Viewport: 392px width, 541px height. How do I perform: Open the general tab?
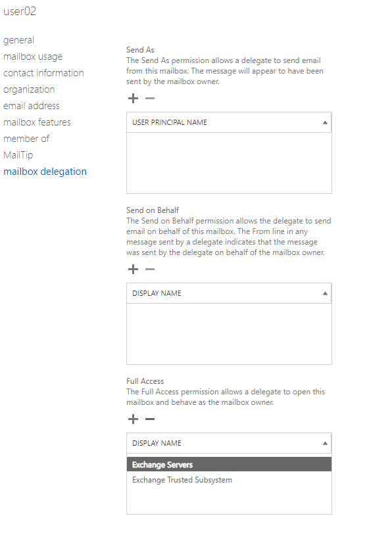(x=18, y=40)
